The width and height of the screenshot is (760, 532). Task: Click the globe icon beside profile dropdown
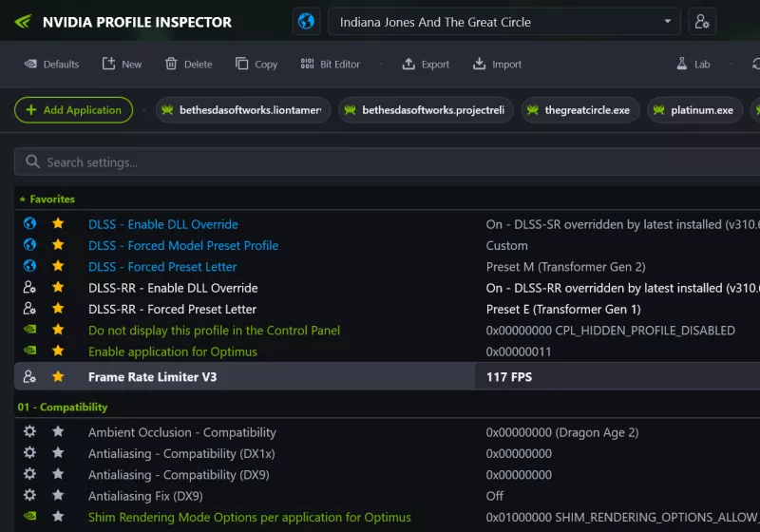click(x=306, y=21)
